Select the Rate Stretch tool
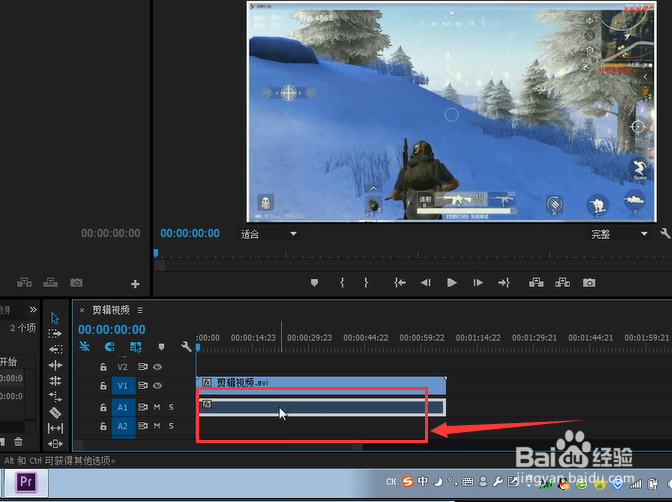This screenshot has width=672, height=502. click(55, 396)
